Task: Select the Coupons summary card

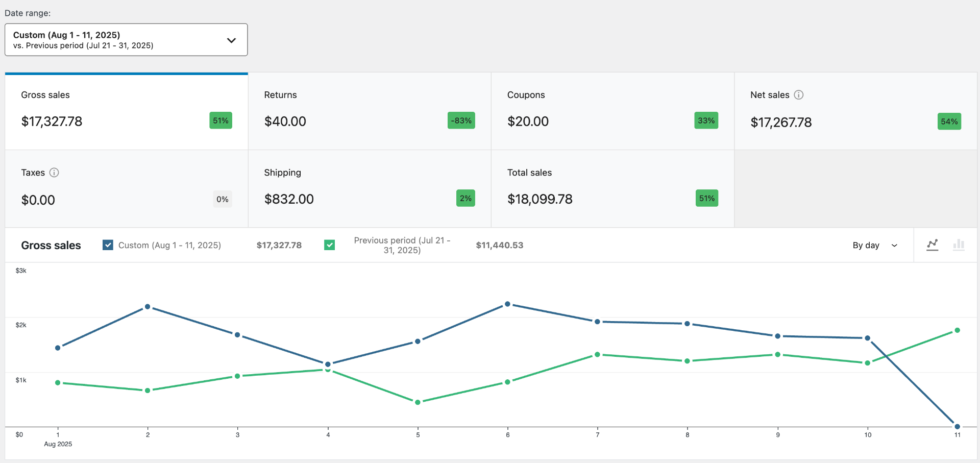Action: click(x=612, y=111)
